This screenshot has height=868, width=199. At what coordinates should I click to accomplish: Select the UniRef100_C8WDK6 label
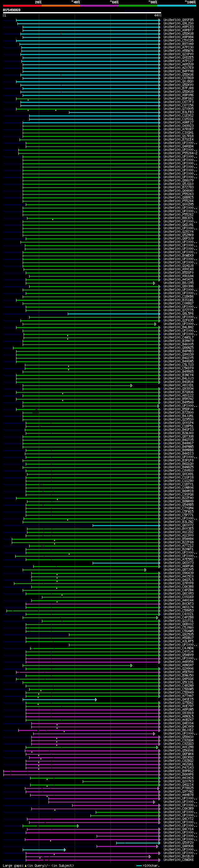click(x=179, y=860)
